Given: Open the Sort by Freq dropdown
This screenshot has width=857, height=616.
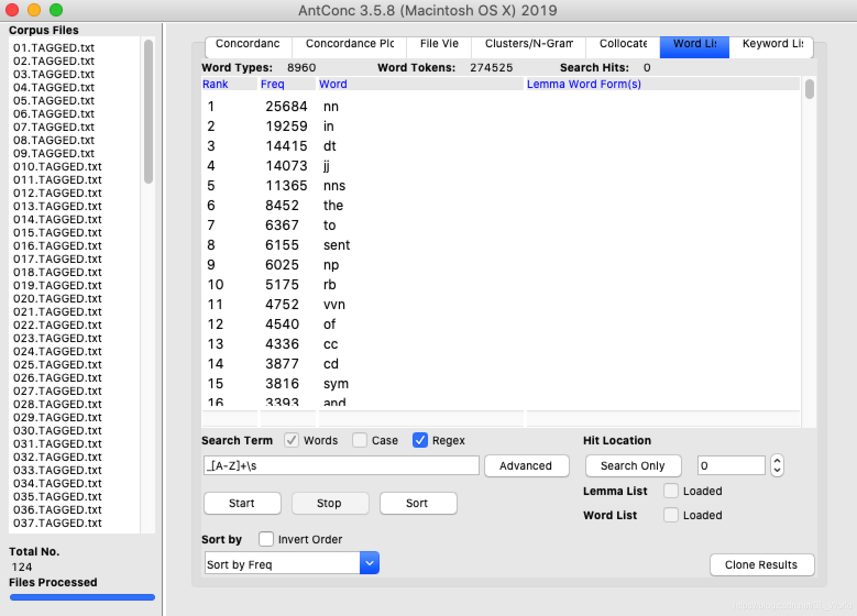Looking at the screenshot, I should 292,563.
